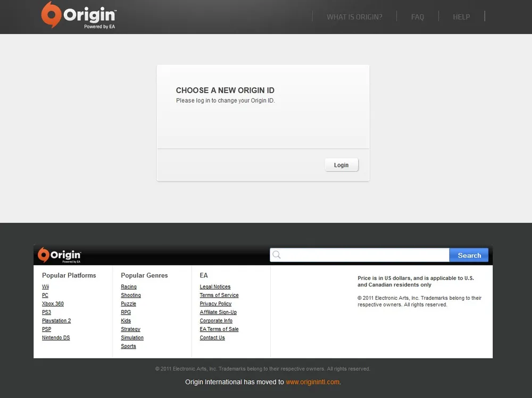This screenshot has height=398, width=532.
Task: Open the FAQ menu item
Action: pyautogui.click(x=418, y=17)
